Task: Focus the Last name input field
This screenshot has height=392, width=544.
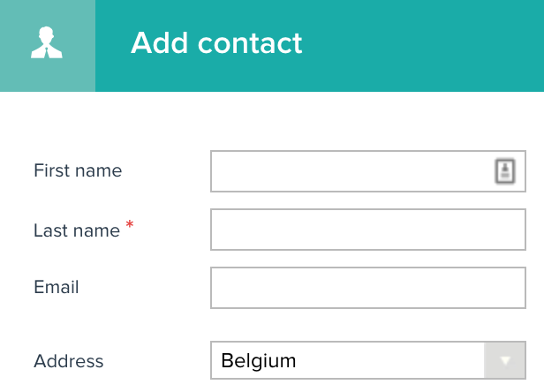Action: coord(368,230)
